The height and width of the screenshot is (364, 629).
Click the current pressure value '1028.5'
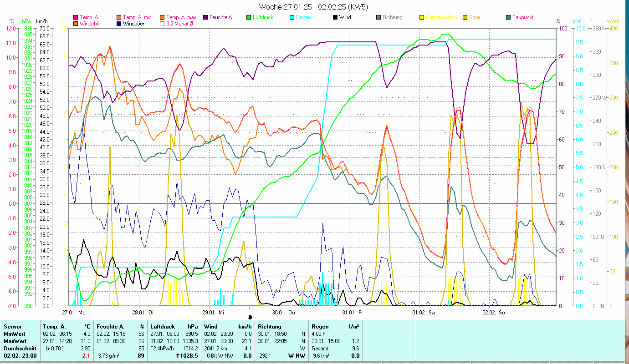[189, 356]
